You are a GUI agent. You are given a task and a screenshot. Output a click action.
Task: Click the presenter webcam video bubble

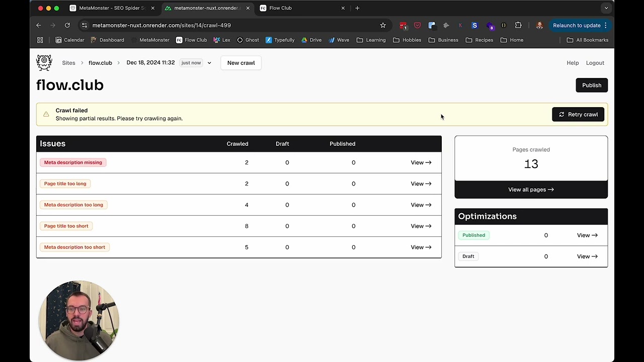click(79, 320)
